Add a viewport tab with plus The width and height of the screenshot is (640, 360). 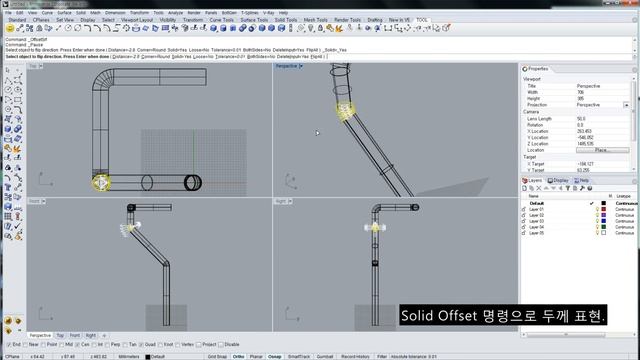pos(104,336)
